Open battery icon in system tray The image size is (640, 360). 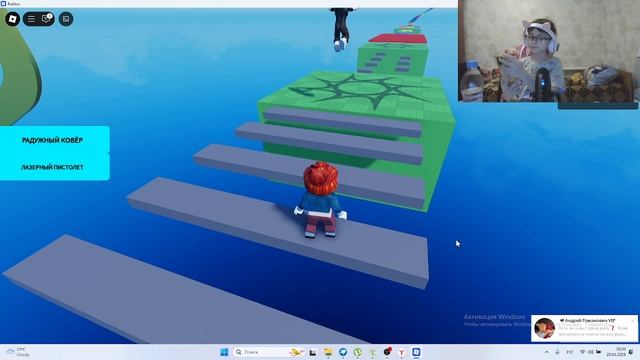(598, 352)
